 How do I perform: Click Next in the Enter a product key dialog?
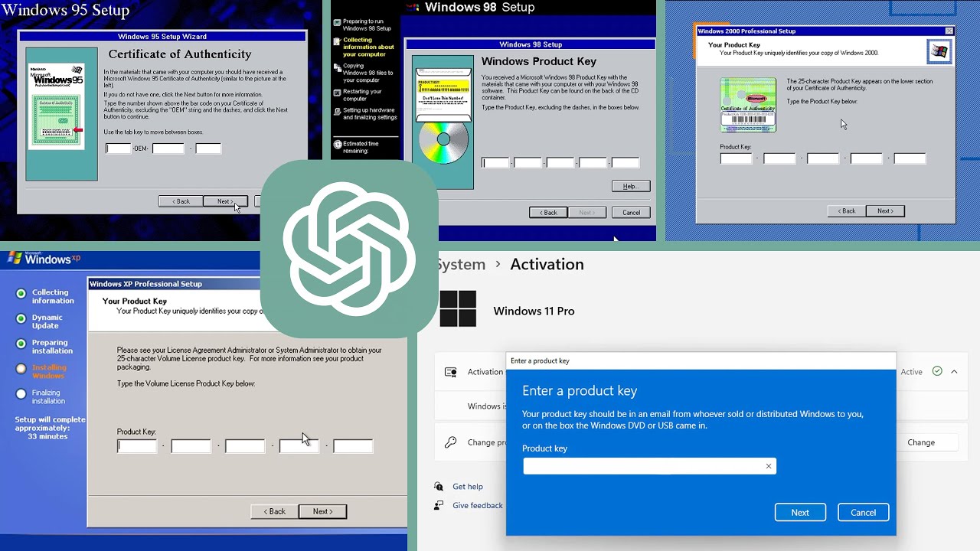coord(800,513)
